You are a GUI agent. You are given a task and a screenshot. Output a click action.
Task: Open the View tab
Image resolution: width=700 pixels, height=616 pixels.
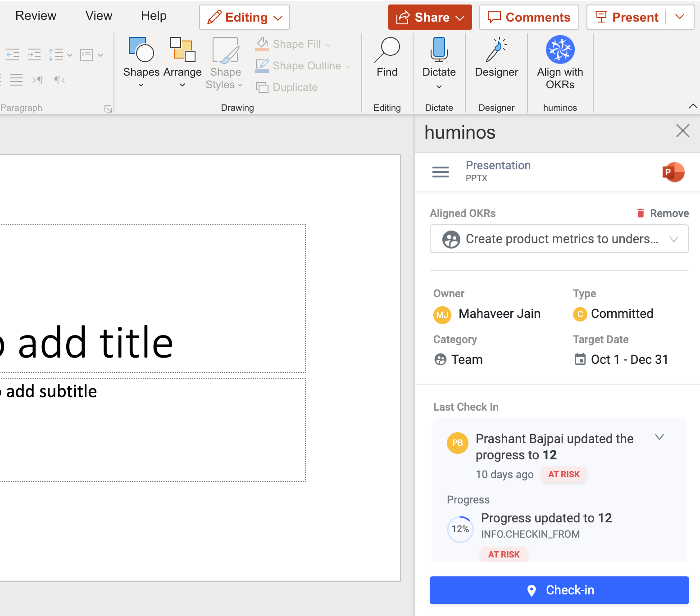click(99, 16)
